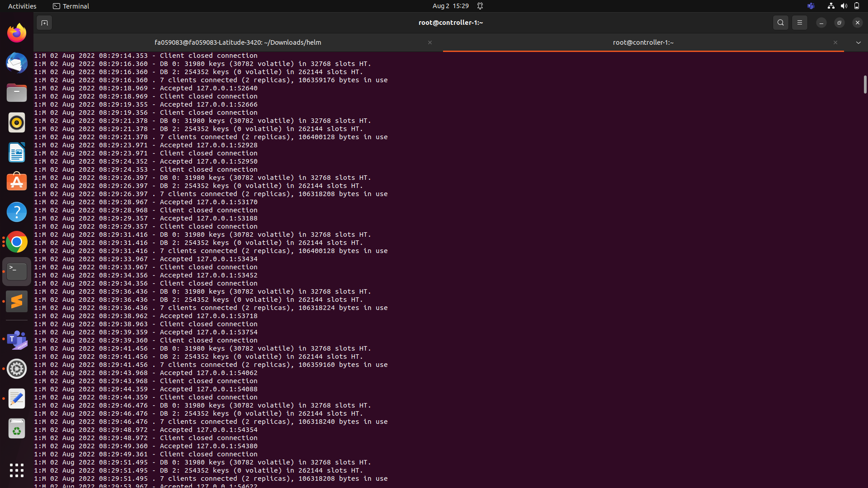Launch LibreOffice Writer
The height and width of the screenshot is (488, 868).
16,153
